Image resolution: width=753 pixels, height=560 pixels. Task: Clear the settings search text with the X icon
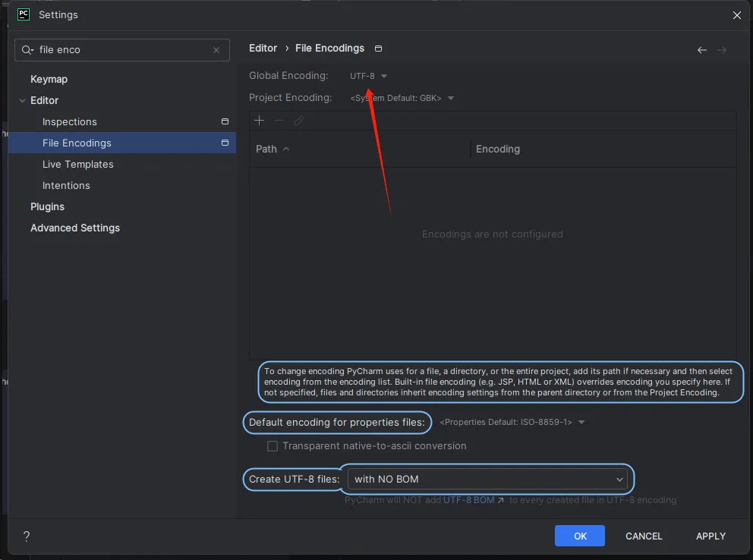point(216,50)
